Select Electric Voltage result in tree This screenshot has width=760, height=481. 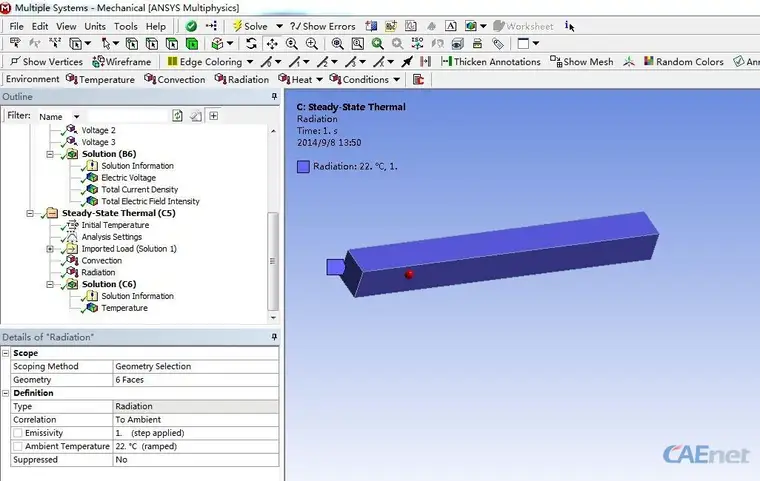128,177
